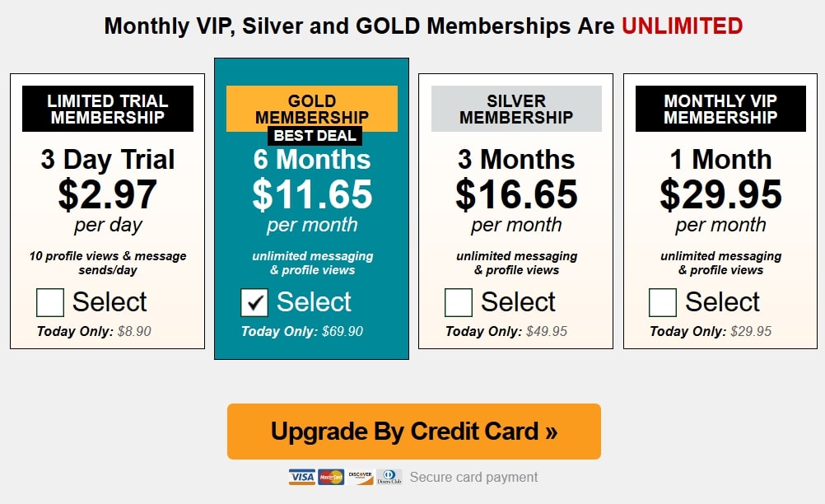Image resolution: width=825 pixels, height=504 pixels.
Task: Click the SILVER MEMBERSHIP header banner
Action: click(x=515, y=109)
